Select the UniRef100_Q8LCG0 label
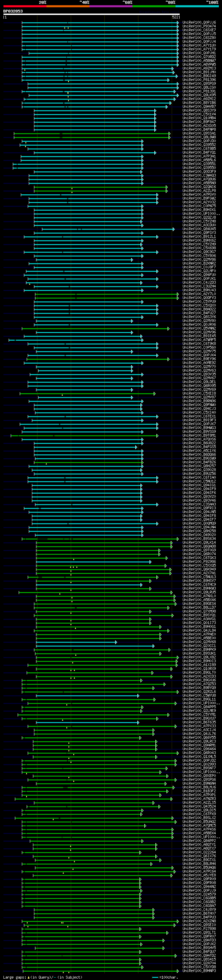The height and width of the screenshot is (980, 222). point(199,88)
